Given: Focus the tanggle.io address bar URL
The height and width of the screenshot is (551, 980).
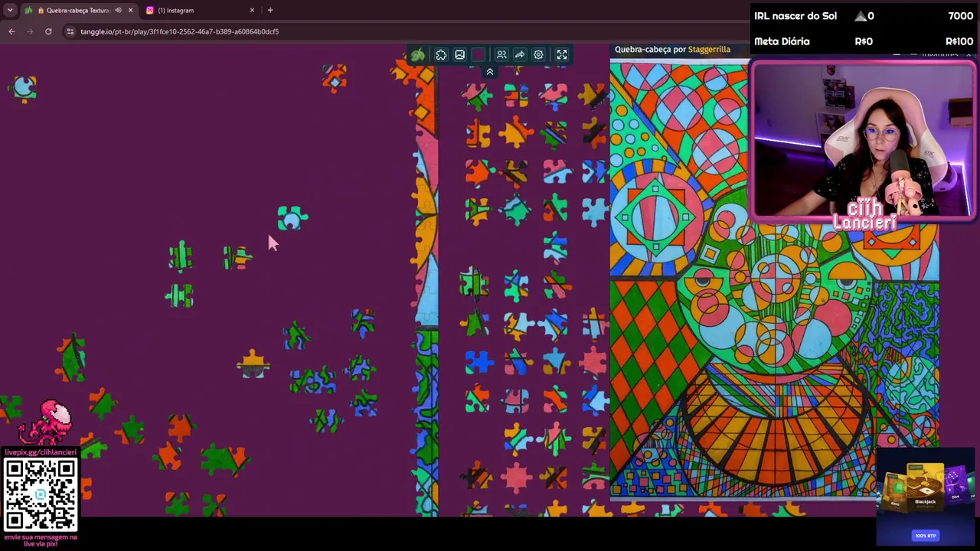Looking at the screenshot, I should point(179,31).
